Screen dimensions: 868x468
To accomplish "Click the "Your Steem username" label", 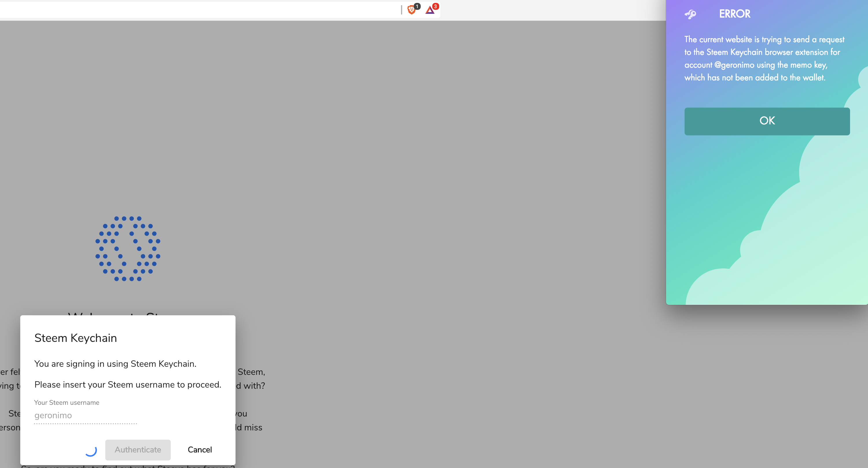I will coord(67,403).
